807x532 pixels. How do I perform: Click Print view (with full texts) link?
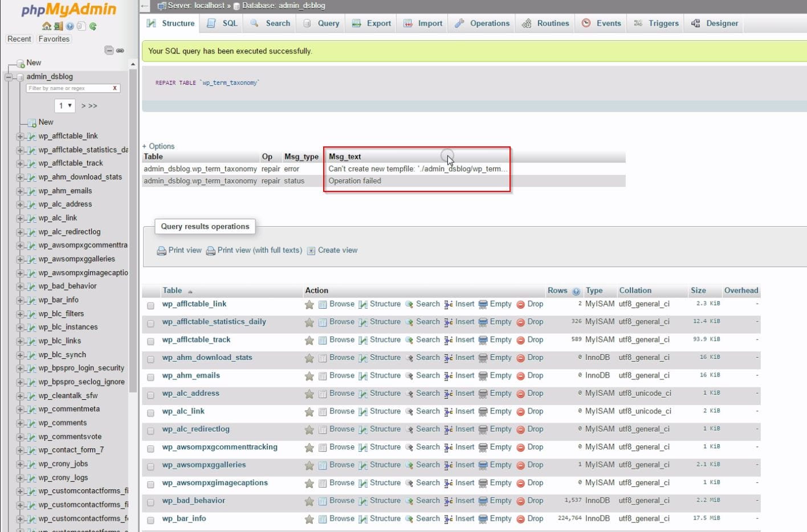coord(260,250)
